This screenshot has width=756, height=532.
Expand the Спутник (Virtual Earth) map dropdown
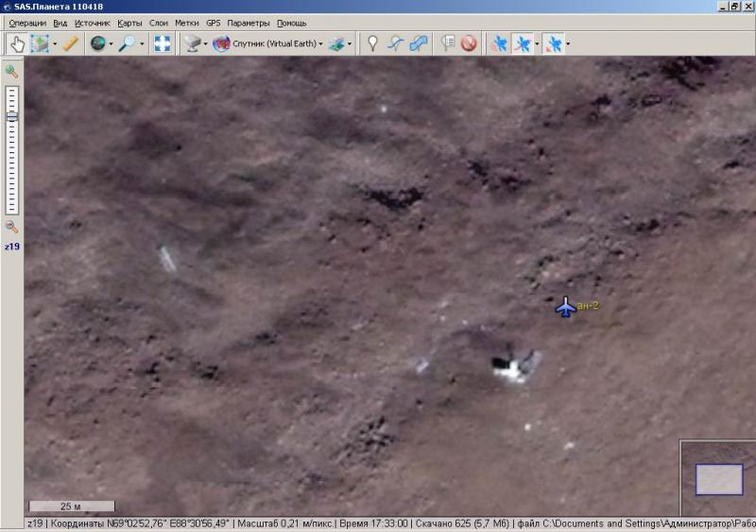coord(322,43)
